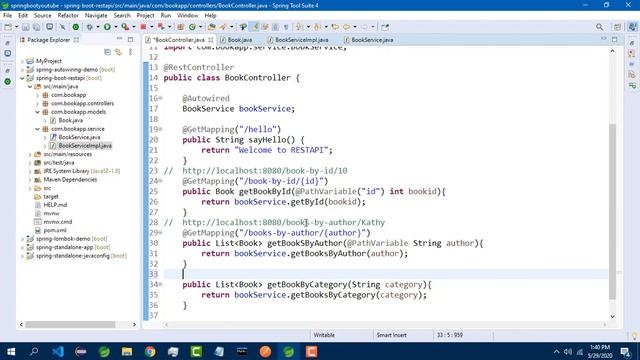640x360 pixels.
Task: Select BookService.java in Package Explorer tree
Action: [79, 137]
